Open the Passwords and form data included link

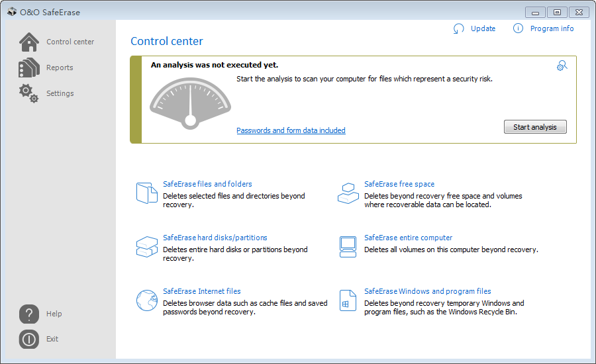click(291, 130)
